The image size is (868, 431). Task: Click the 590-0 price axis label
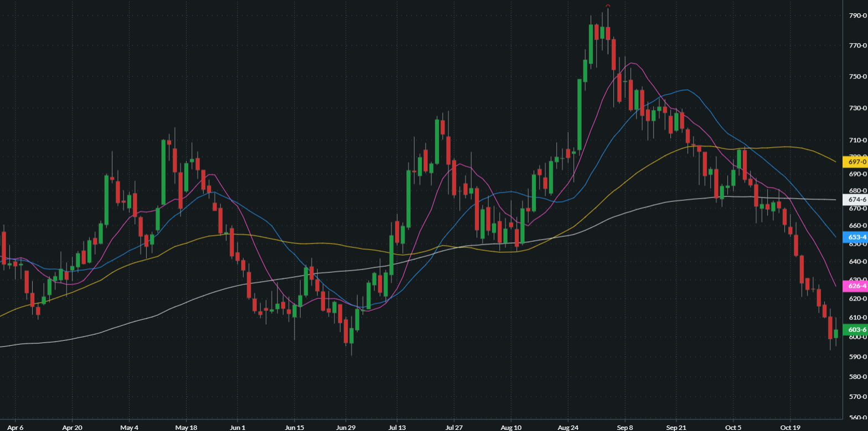(857, 357)
